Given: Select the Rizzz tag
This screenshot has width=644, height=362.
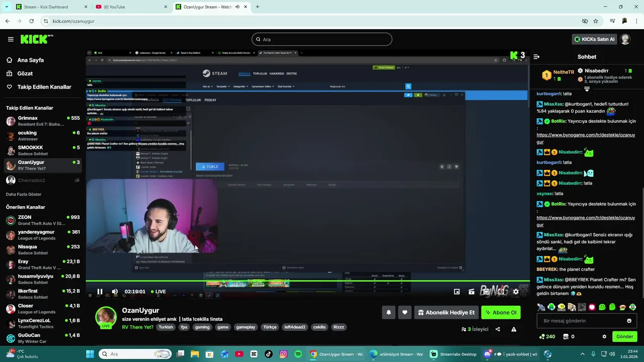Looking at the screenshot, I should point(339,327).
